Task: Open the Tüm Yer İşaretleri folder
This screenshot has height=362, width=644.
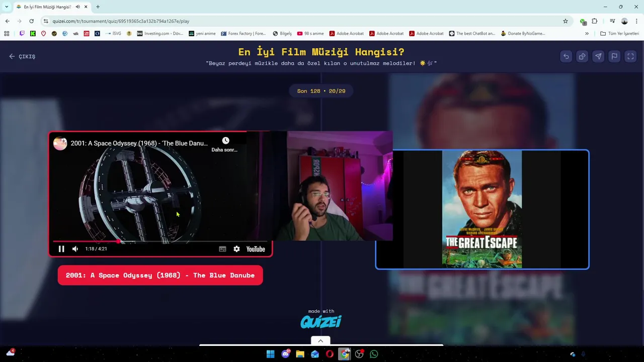Action: pyautogui.click(x=620, y=34)
